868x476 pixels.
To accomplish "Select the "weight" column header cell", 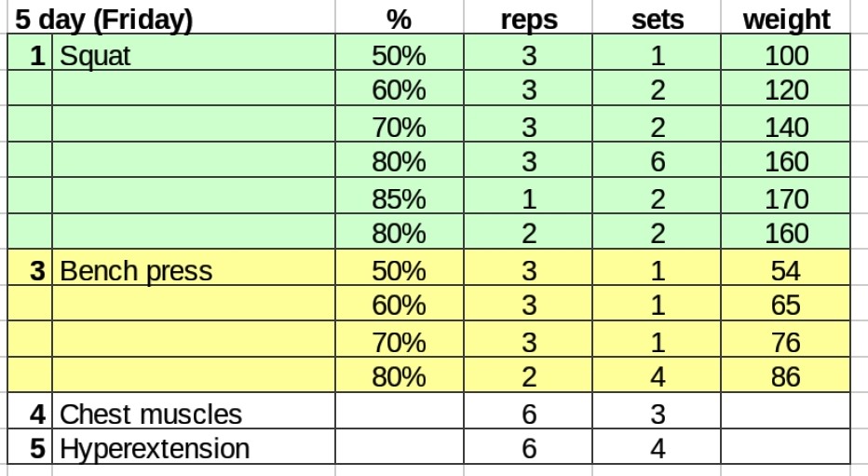I will [x=786, y=20].
